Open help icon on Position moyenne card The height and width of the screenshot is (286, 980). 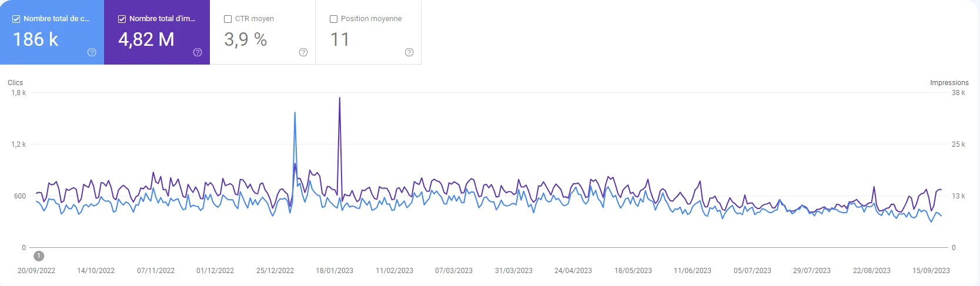point(409,52)
